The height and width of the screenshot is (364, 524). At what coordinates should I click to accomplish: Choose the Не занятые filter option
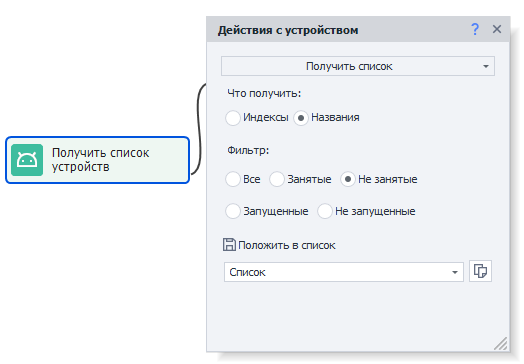[x=348, y=179]
